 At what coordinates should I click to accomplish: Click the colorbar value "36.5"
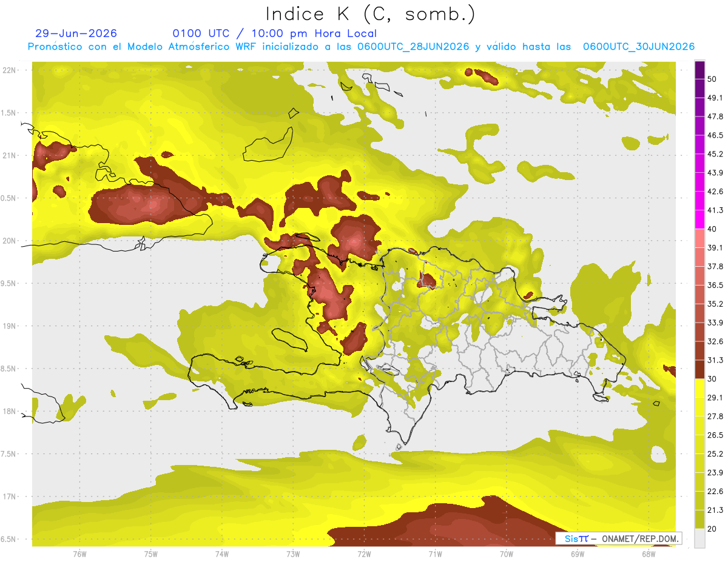pos(715,285)
